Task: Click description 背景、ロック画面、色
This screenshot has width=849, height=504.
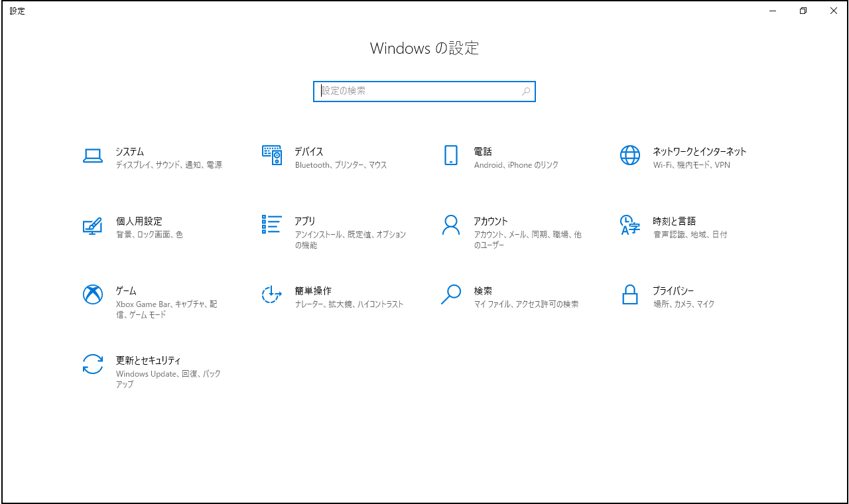Action: click(149, 235)
